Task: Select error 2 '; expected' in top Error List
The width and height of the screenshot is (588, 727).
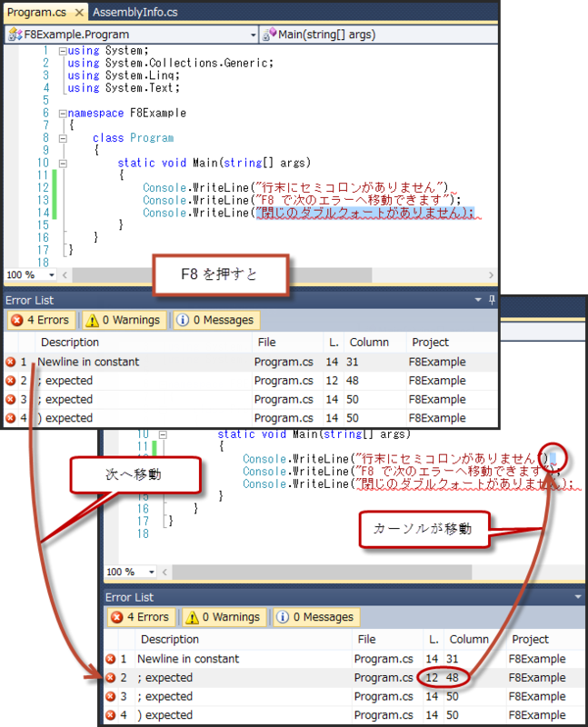Action: 251,381
